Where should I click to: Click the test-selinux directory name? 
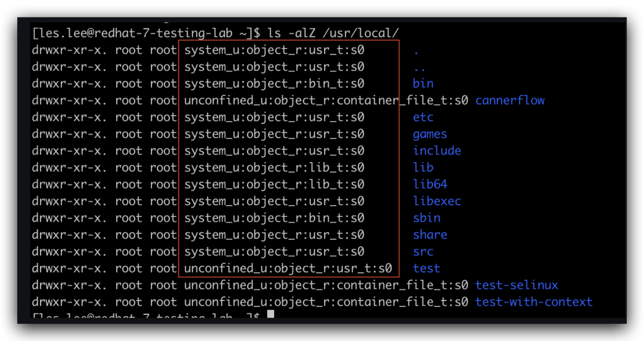(517, 285)
